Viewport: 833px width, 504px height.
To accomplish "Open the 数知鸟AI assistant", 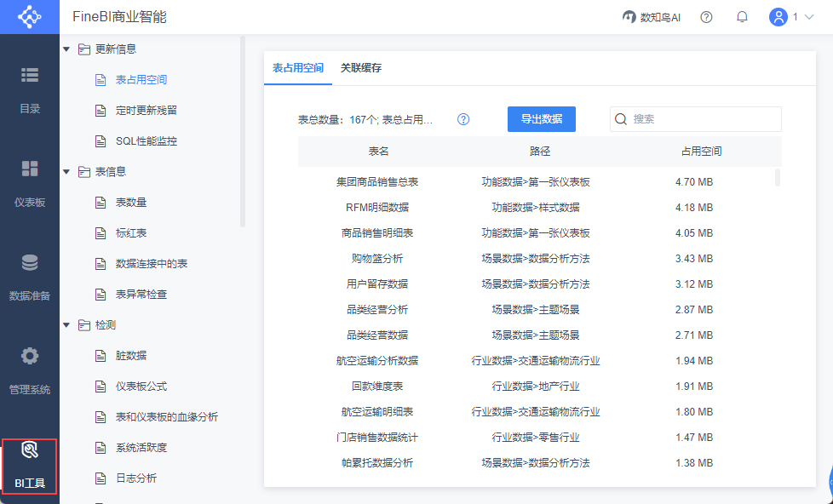I will (x=652, y=18).
